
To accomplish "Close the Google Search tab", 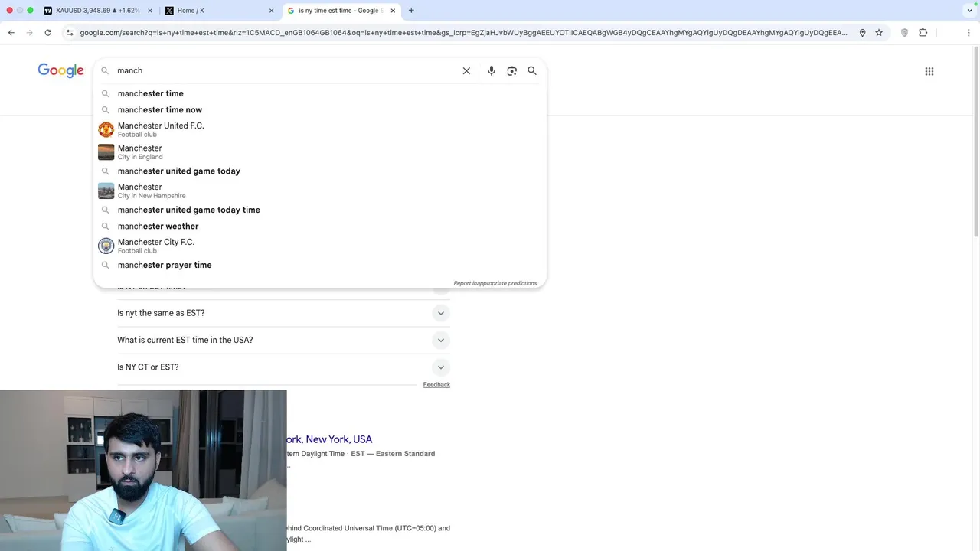I will (393, 11).
